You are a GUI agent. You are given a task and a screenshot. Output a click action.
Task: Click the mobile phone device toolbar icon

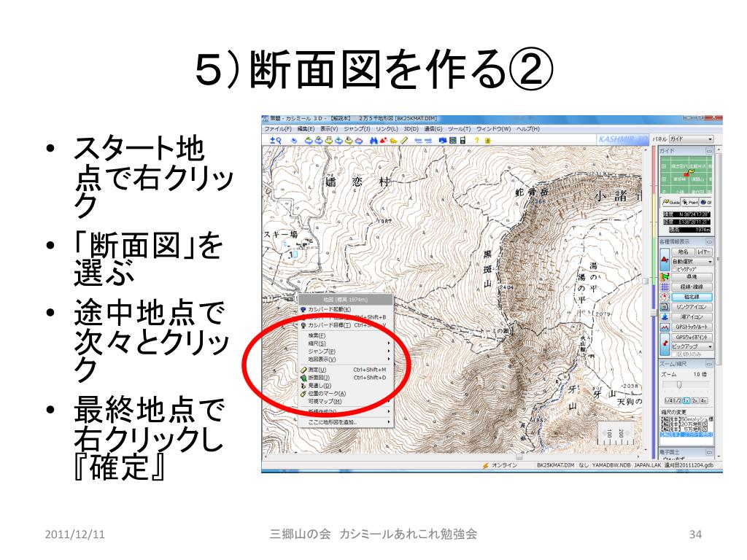[x=462, y=141]
